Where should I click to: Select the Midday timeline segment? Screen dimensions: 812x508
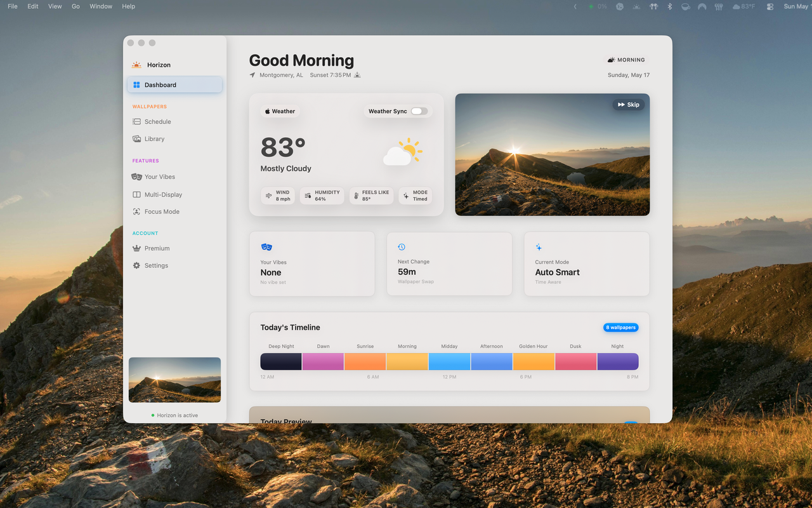tap(449, 361)
